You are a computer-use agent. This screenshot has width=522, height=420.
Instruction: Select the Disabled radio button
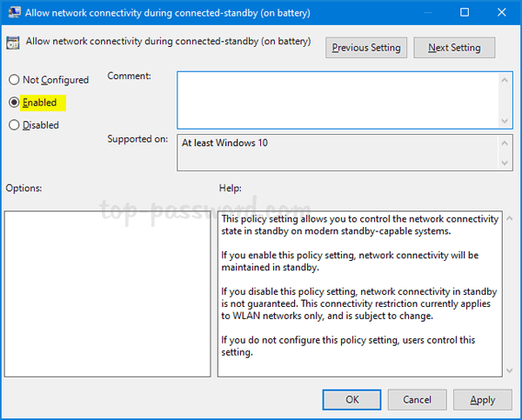pos(14,125)
